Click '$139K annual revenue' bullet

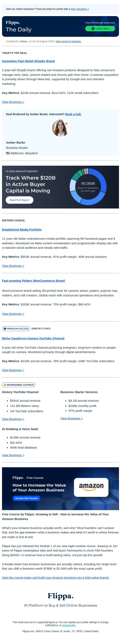tap(25, 438)
